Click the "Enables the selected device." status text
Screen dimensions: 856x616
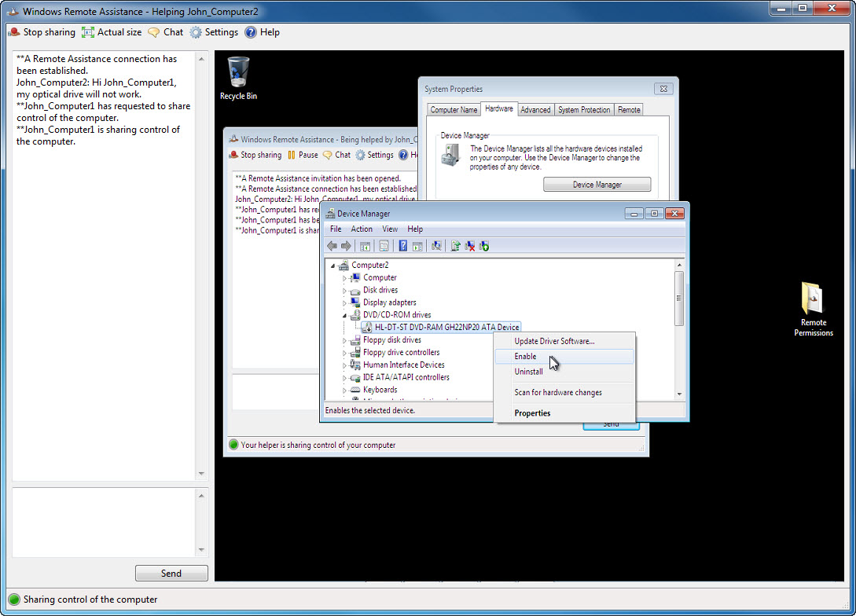tap(370, 410)
